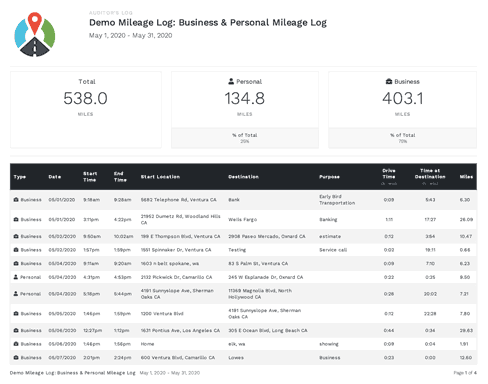Click the briefcase icon in the Lowes row
Image resolution: width=488 pixels, height=384 pixels.
pos(16,357)
